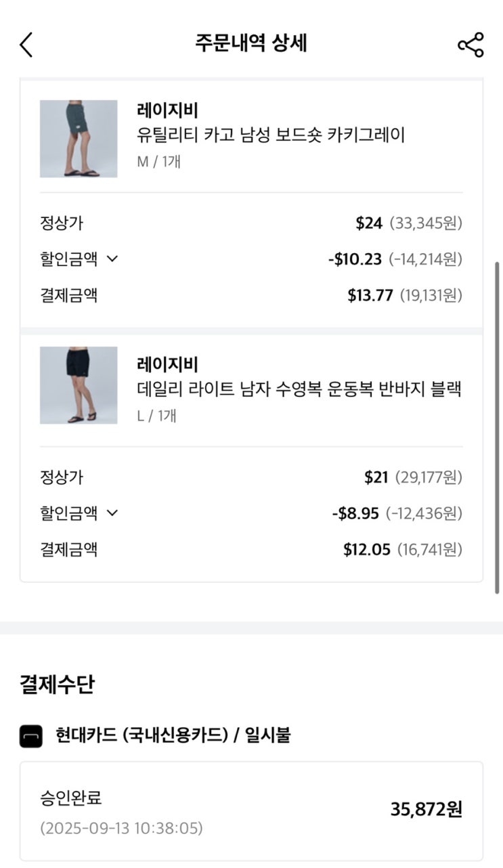
Task: Select the 현대카드 (국내신용카드) / 일시불 text
Action: (x=173, y=735)
